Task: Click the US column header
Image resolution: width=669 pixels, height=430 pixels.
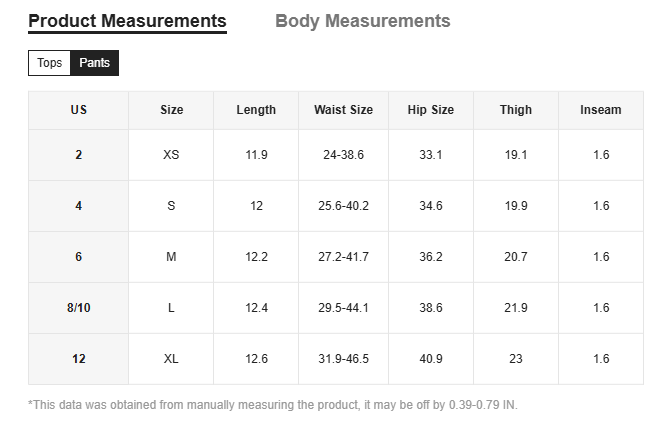Action: pos(78,110)
